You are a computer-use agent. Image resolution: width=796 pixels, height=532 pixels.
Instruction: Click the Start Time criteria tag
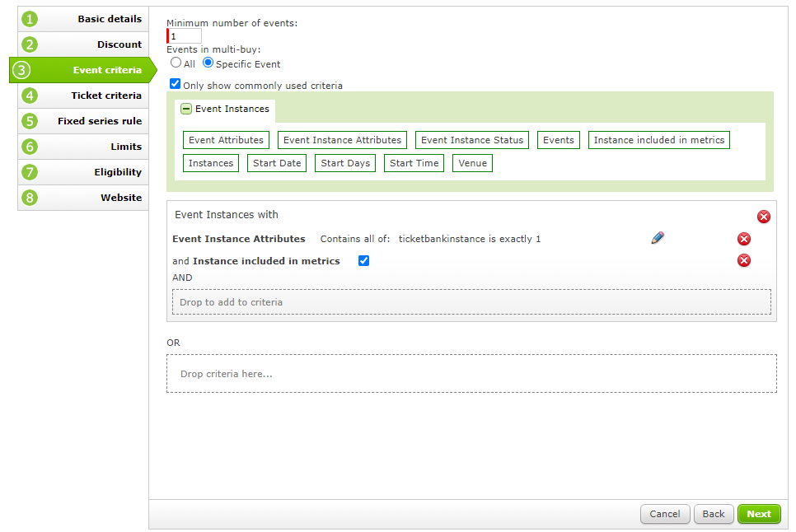[x=414, y=163]
